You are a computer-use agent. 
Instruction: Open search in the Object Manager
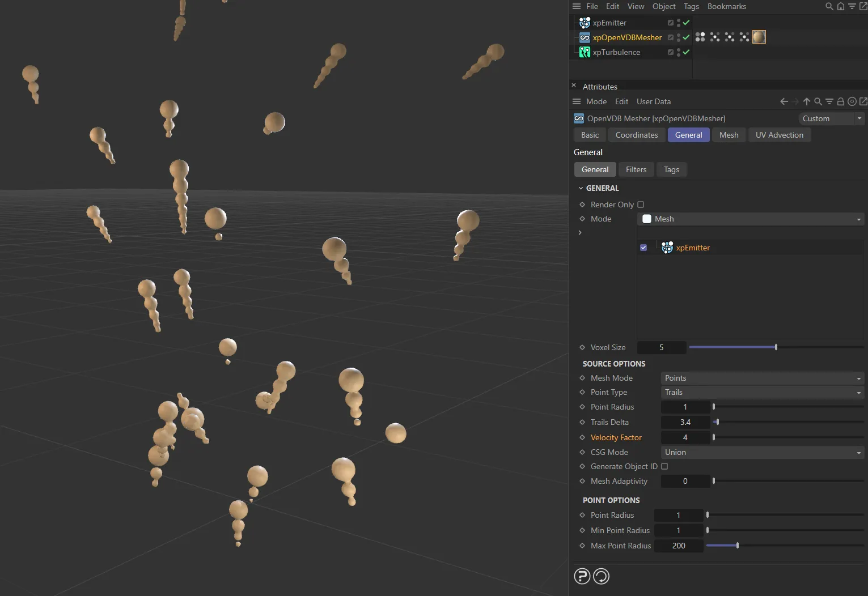829,7
